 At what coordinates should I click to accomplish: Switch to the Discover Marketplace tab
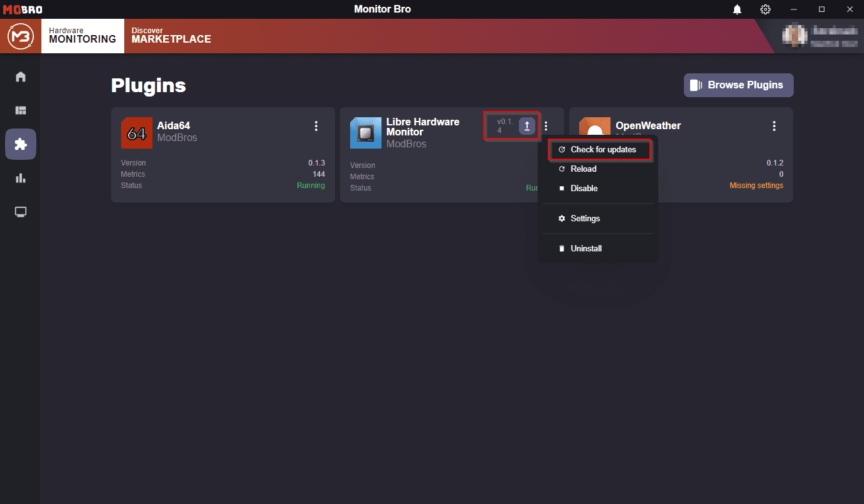(171, 36)
